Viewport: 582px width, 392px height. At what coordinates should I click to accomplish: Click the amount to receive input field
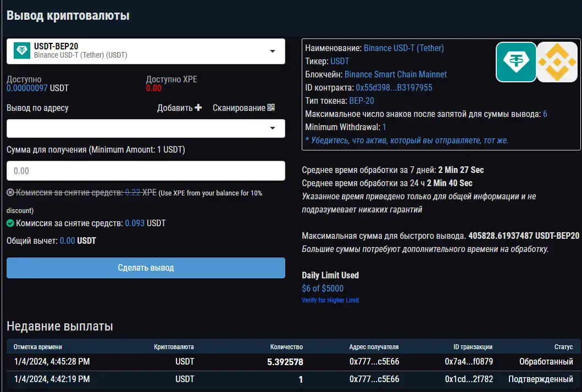[x=146, y=171]
